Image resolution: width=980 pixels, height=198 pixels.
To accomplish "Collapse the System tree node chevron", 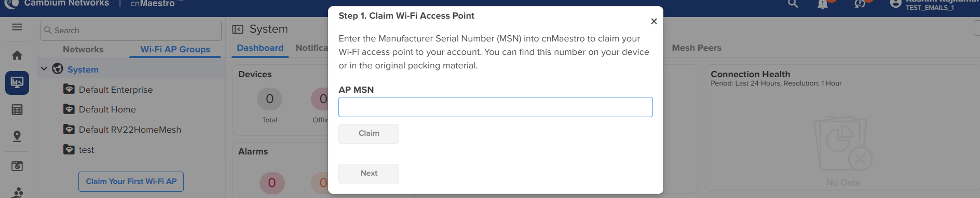I will pyautogui.click(x=44, y=68).
